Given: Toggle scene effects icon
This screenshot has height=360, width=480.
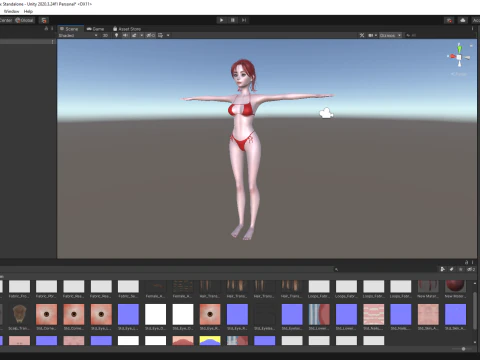Looking at the screenshot, I should coord(134,35).
